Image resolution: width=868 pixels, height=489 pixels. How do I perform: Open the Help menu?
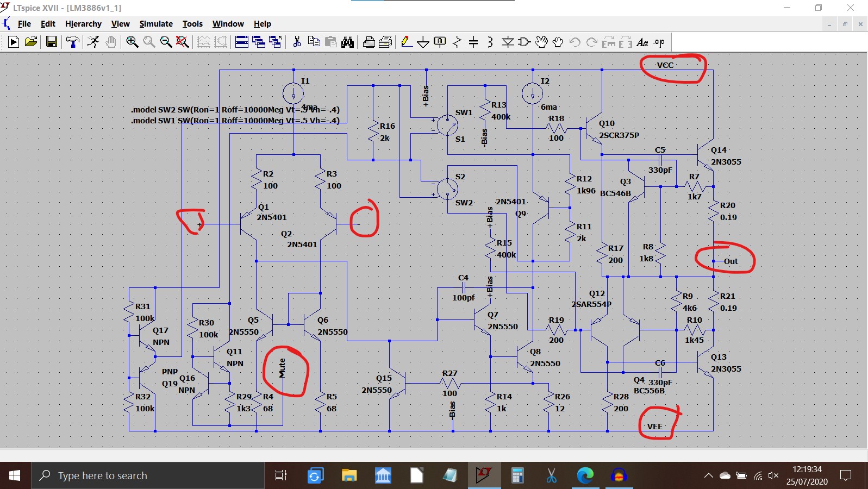[262, 24]
